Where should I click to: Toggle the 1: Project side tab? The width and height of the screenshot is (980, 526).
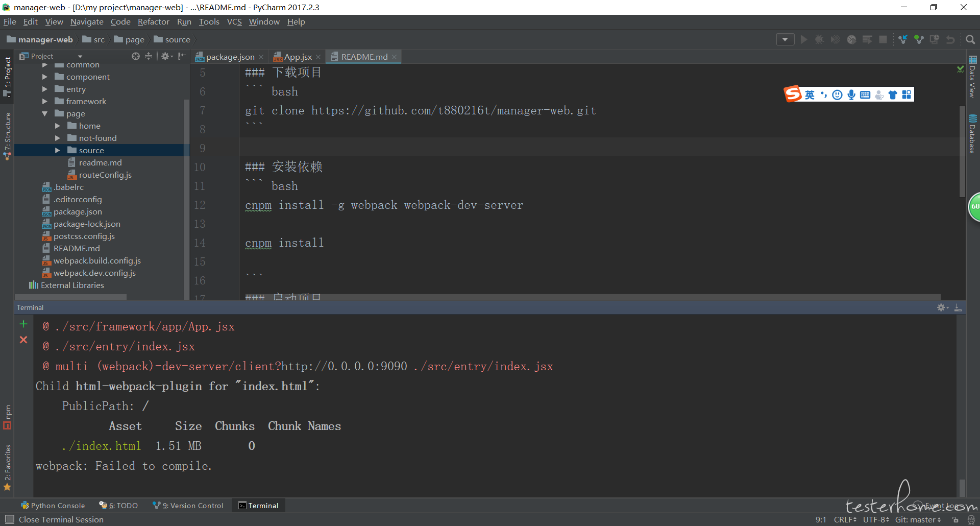point(7,77)
